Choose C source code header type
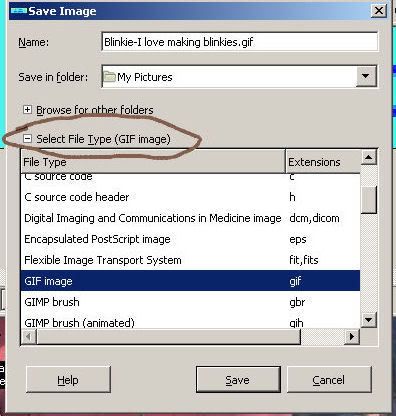 point(190,197)
